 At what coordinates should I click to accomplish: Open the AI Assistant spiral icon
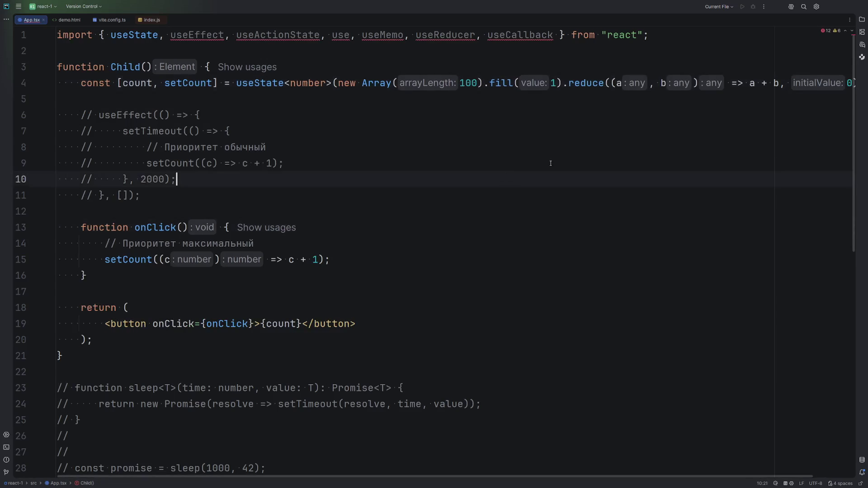(x=791, y=7)
